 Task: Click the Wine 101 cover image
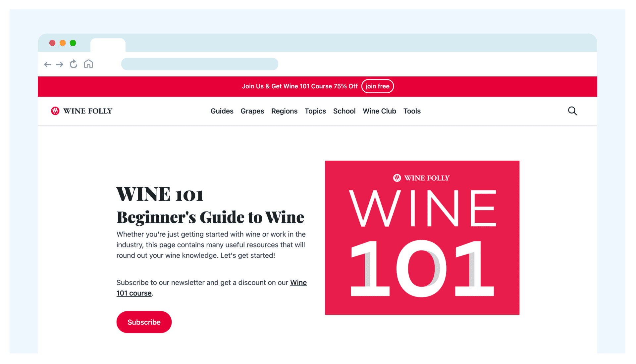point(422,238)
